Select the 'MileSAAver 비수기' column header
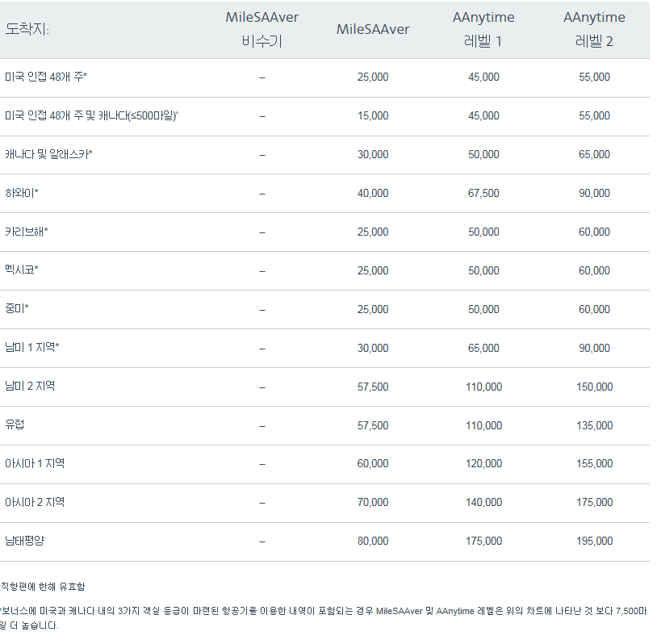 click(x=262, y=29)
